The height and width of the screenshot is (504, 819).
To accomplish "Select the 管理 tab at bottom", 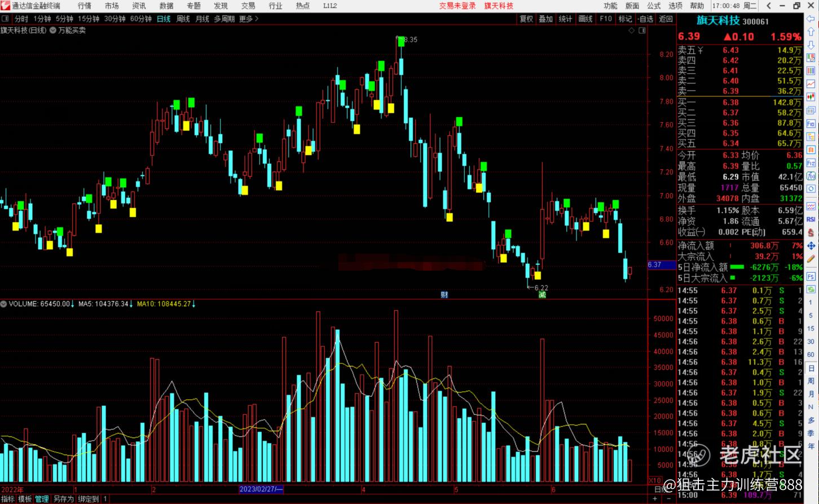I will (x=42, y=499).
